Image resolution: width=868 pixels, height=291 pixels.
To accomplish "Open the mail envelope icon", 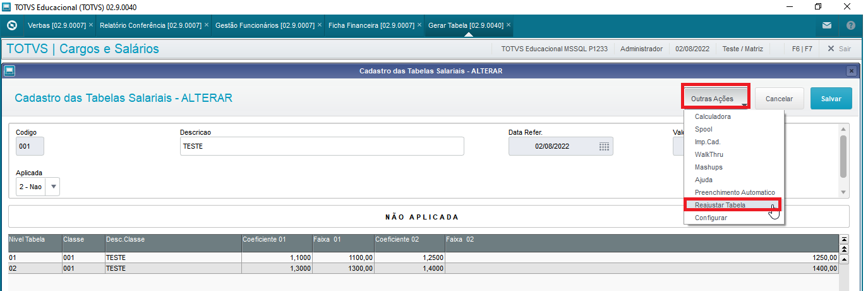I will point(826,25).
